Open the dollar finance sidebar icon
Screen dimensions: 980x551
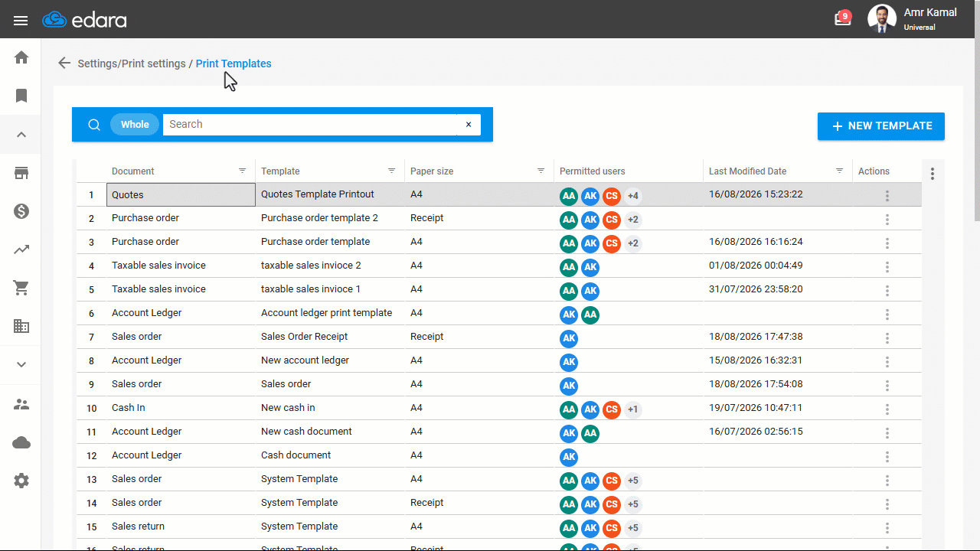point(21,211)
